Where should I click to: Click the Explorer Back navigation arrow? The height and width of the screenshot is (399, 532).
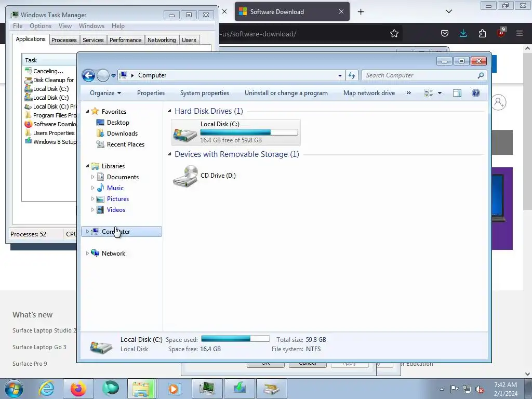[x=88, y=75]
